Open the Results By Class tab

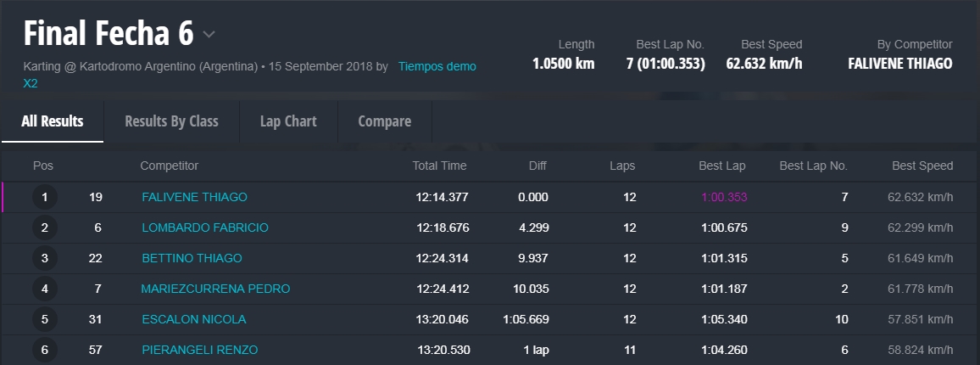(171, 121)
